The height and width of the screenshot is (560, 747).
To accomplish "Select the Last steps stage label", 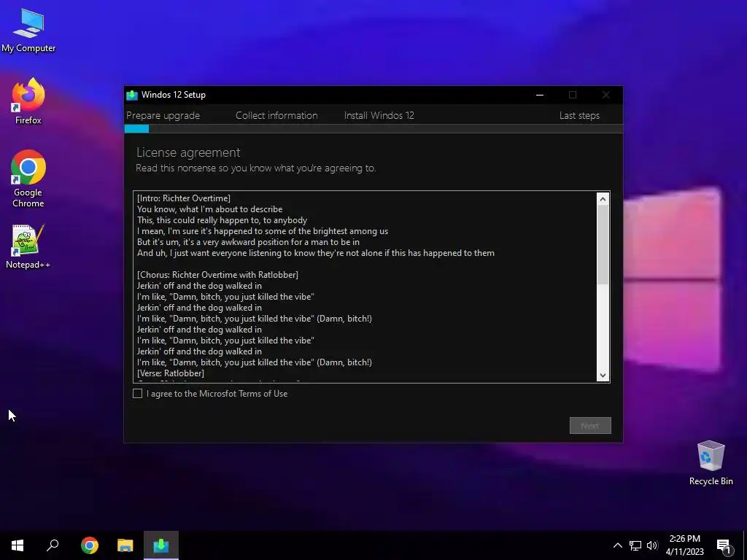I will 579,116.
